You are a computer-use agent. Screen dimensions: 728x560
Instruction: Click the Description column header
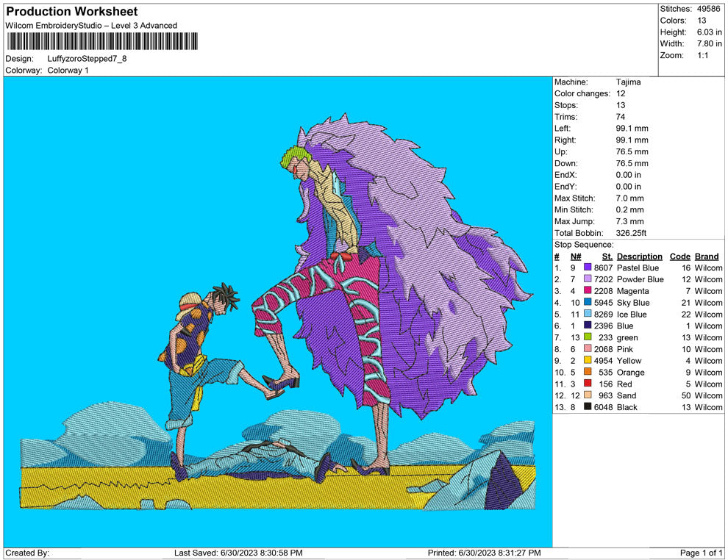coord(639,256)
